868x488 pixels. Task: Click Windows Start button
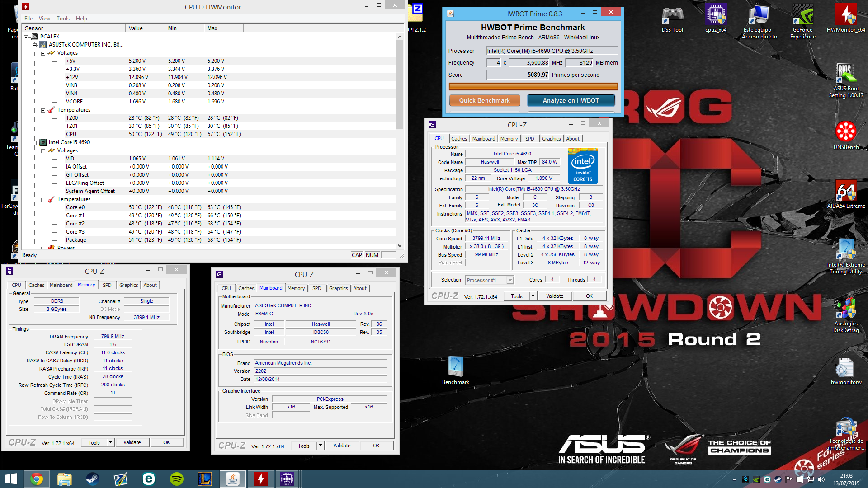click(x=11, y=479)
